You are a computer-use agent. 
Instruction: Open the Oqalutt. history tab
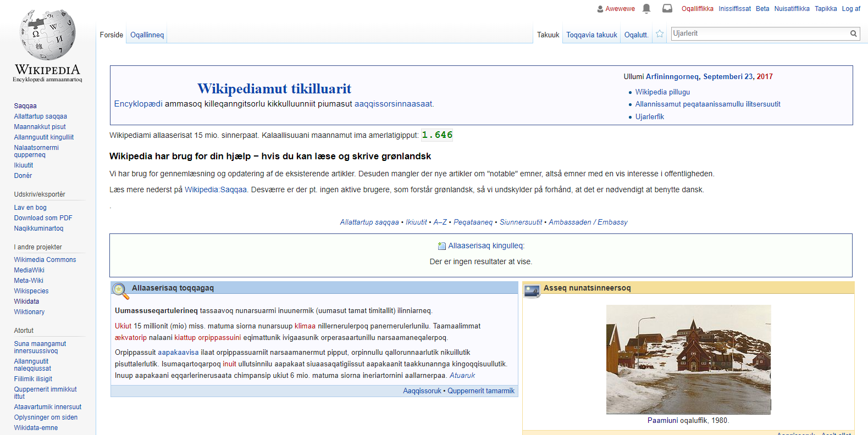[x=637, y=35]
